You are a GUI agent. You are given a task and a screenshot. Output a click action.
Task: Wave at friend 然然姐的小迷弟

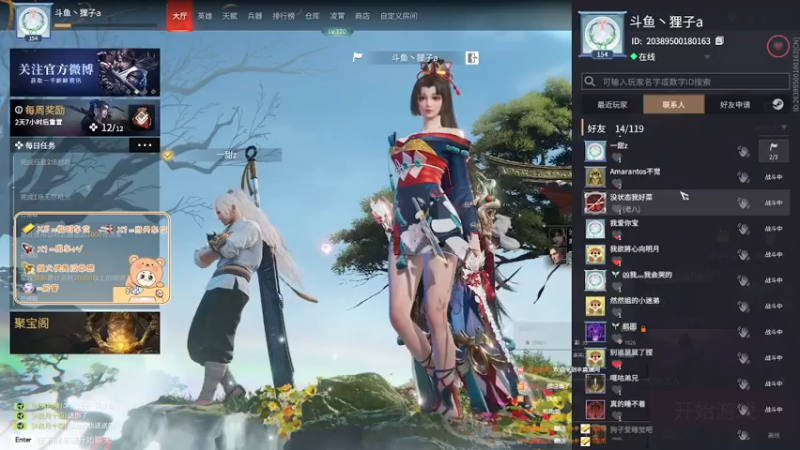[743, 306]
